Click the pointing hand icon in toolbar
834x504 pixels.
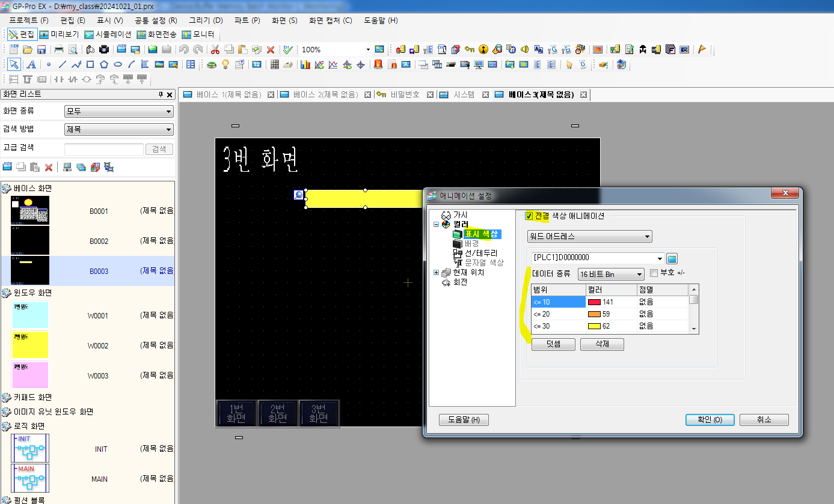pyautogui.click(x=569, y=64)
